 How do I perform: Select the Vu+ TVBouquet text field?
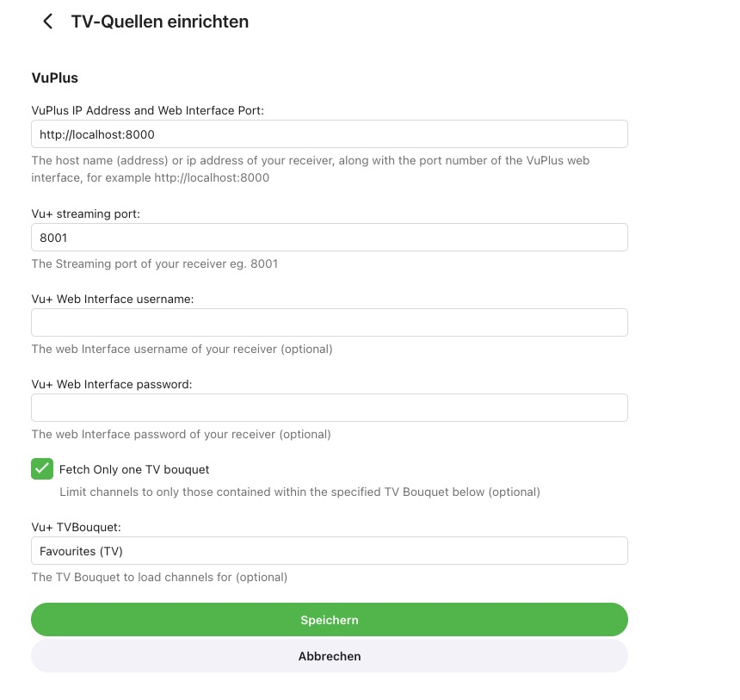click(x=329, y=551)
